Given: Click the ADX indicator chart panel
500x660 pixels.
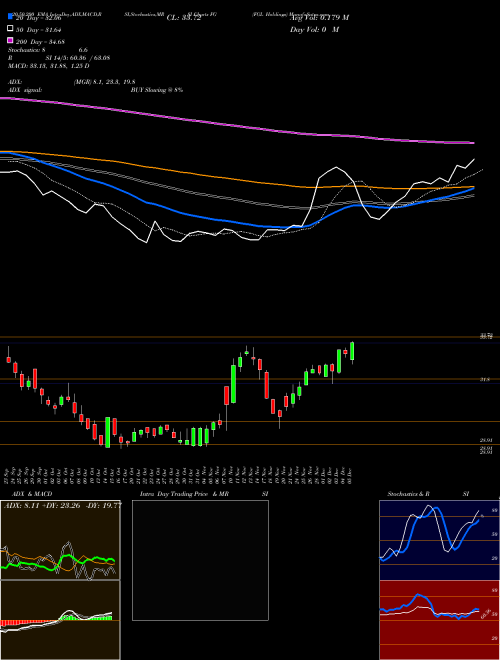Looking at the screenshot, I should (x=60, y=540).
